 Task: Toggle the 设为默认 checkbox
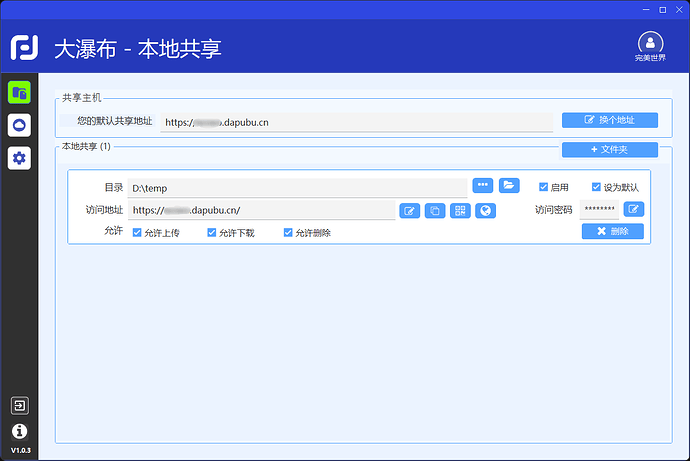[596, 187]
